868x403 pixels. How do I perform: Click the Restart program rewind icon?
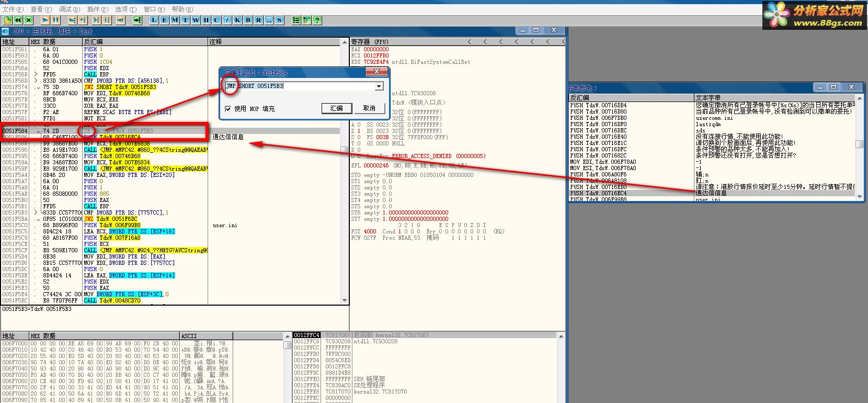coord(18,20)
